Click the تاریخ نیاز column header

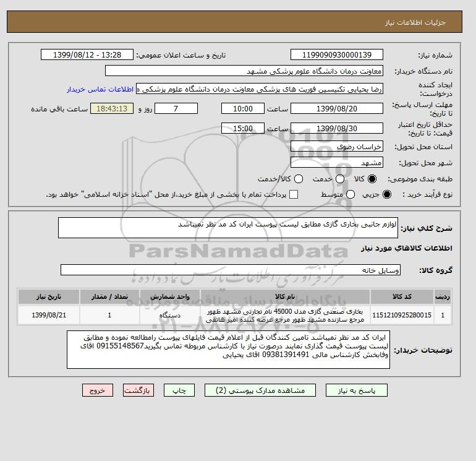(x=49, y=296)
